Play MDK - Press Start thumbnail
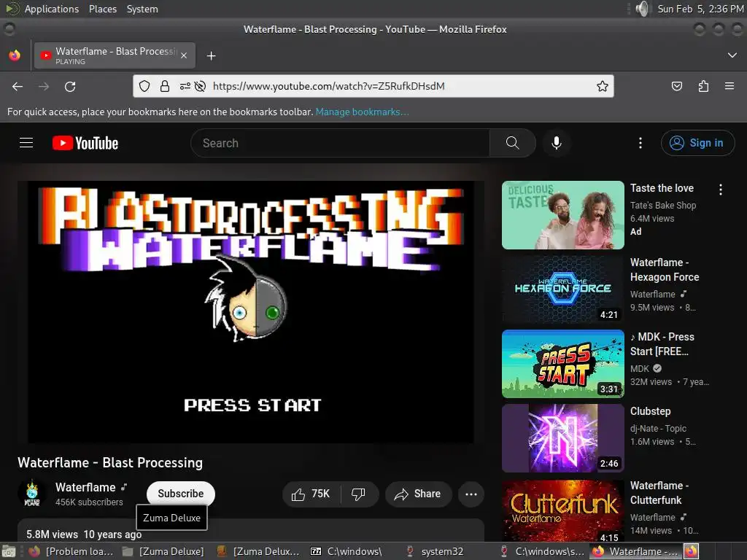The width and height of the screenshot is (747, 560). point(562,363)
